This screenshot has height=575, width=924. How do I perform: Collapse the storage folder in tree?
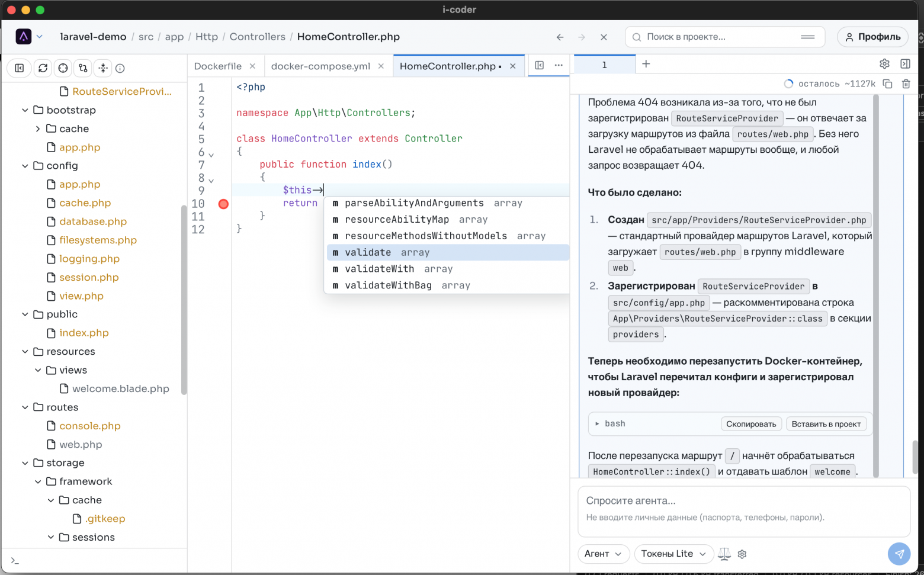pyautogui.click(x=25, y=463)
